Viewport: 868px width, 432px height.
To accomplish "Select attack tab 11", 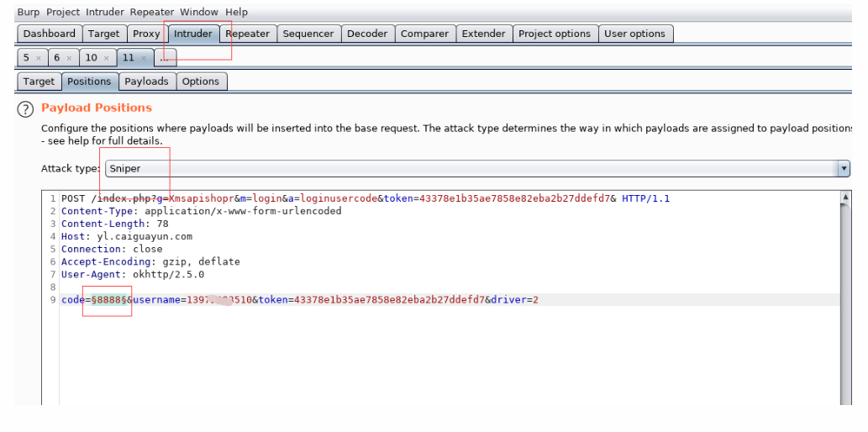I will [x=129, y=58].
